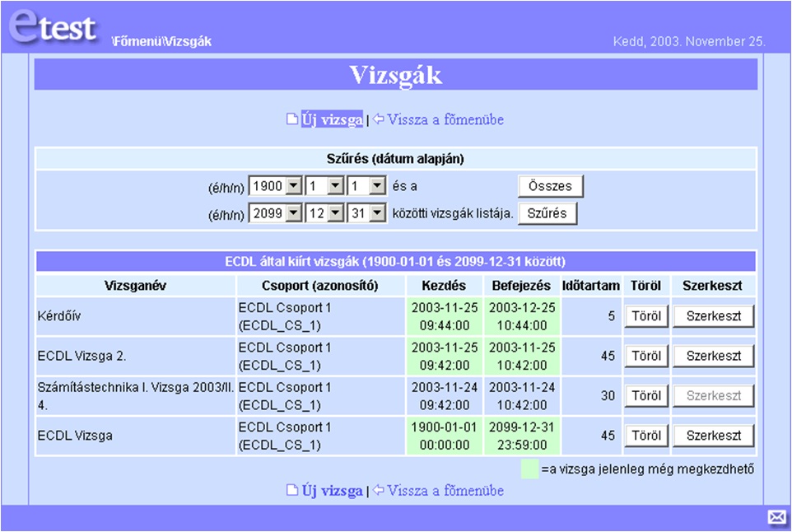Delete the Kérdőív exam with Töröl
The width and height of the screenshot is (792, 532).
point(646,316)
